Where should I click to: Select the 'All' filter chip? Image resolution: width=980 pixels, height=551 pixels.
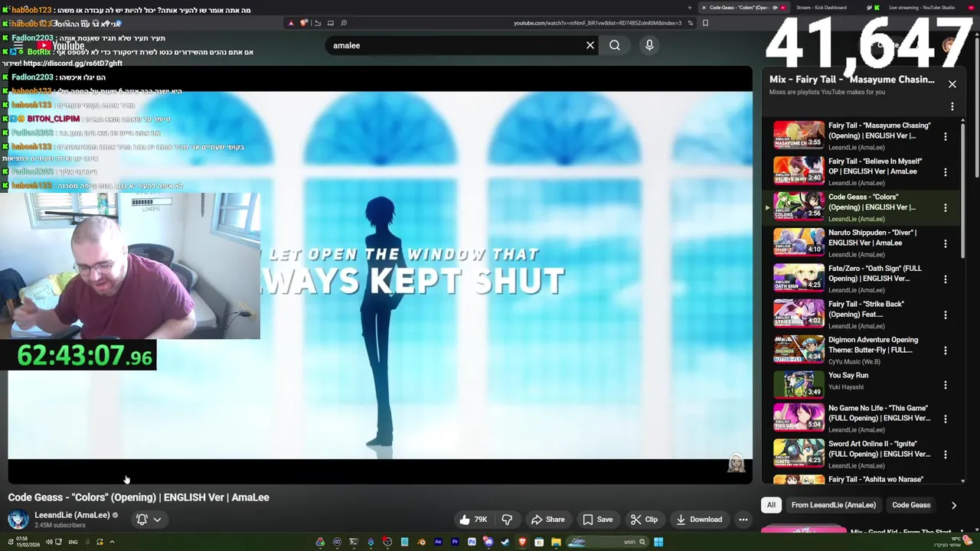pos(771,505)
